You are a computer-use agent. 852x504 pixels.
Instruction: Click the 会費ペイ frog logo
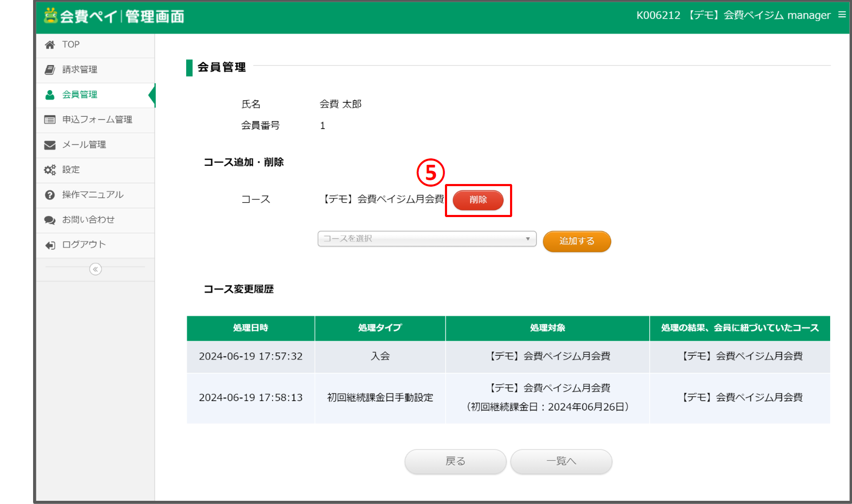tap(51, 15)
